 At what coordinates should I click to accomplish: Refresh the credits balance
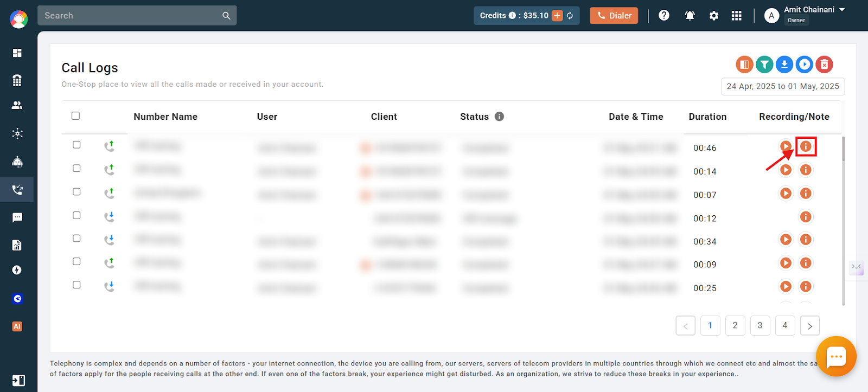570,15
